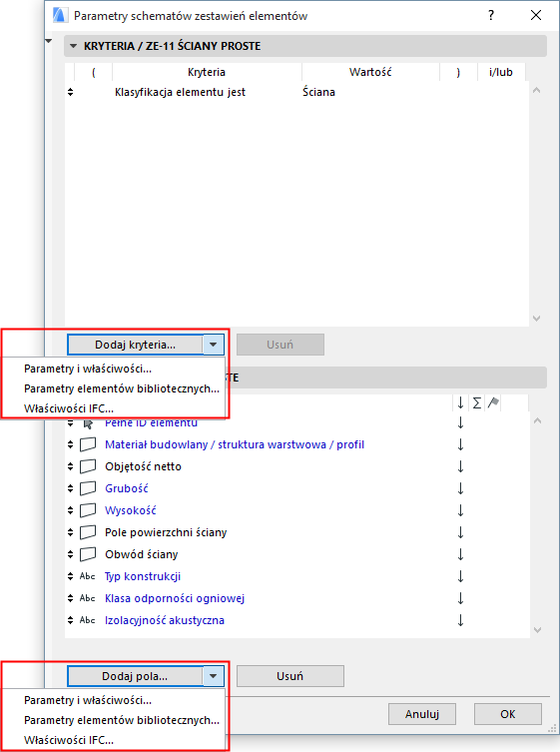The image size is (560, 752).
Task: Click the drag handle for the Typ konstrukcji row
Action: (71, 576)
